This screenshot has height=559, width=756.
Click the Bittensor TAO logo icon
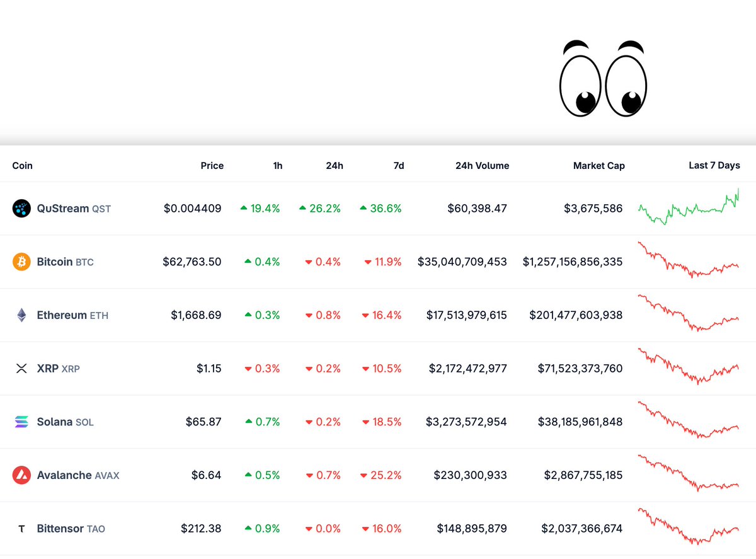coord(21,529)
